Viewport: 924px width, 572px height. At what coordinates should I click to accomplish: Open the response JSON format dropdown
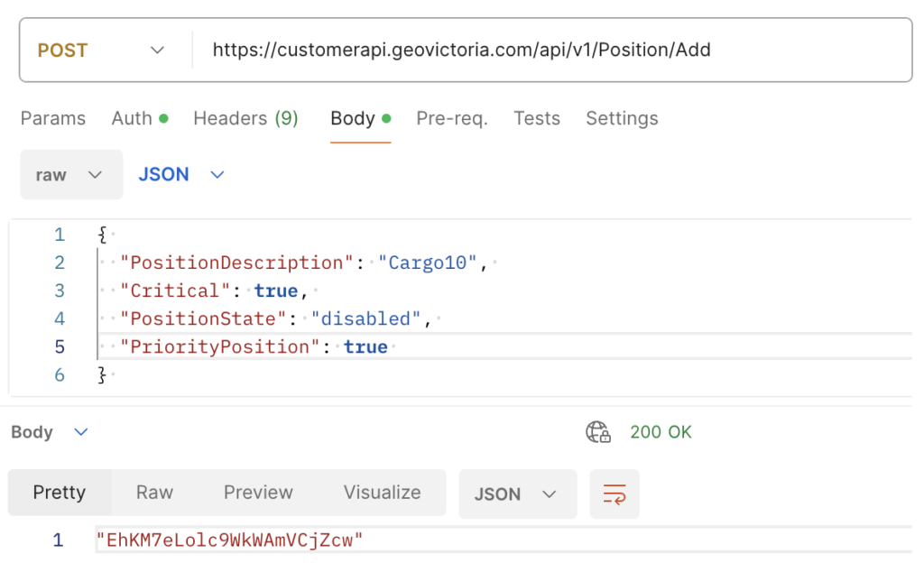(x=517, y=494)
